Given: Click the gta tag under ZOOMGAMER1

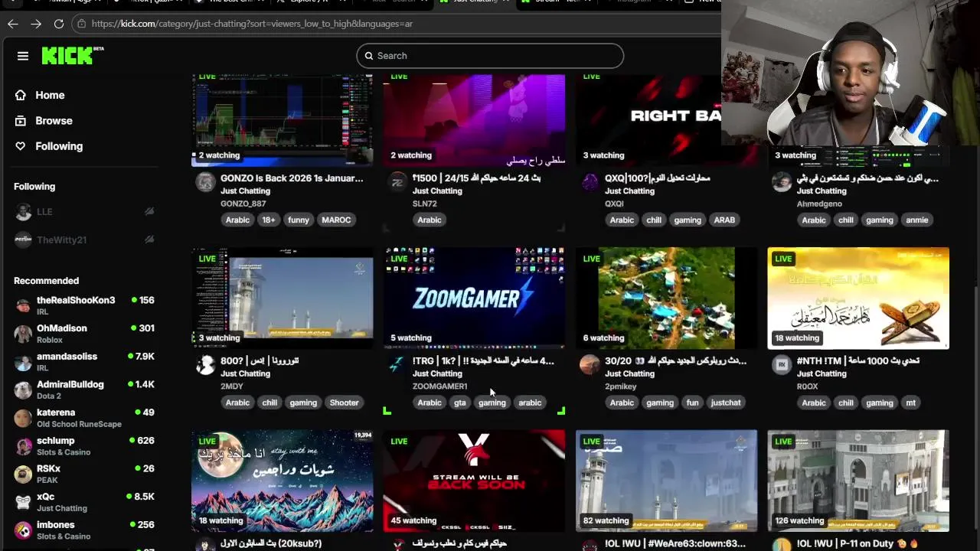Looking at the screenshot, I should coord(459,403).
